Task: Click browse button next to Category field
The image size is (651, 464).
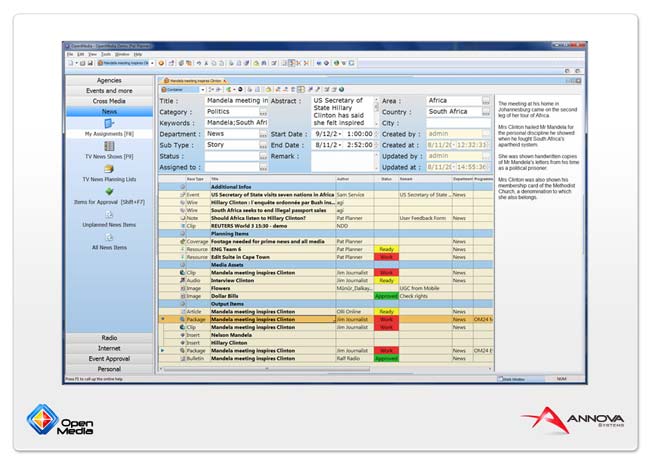Action: point(264,112)
